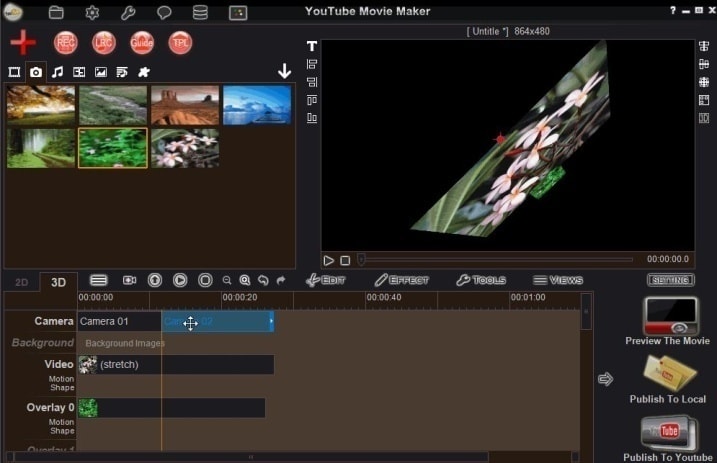Open settings gear in title bar
The image size is (717, 463).
pos(92,12)
